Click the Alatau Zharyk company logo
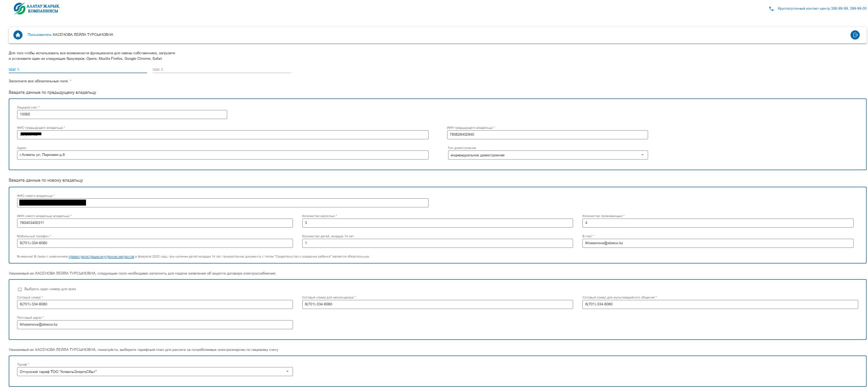This screenshot has height=390, width=868. click(36, 8)
